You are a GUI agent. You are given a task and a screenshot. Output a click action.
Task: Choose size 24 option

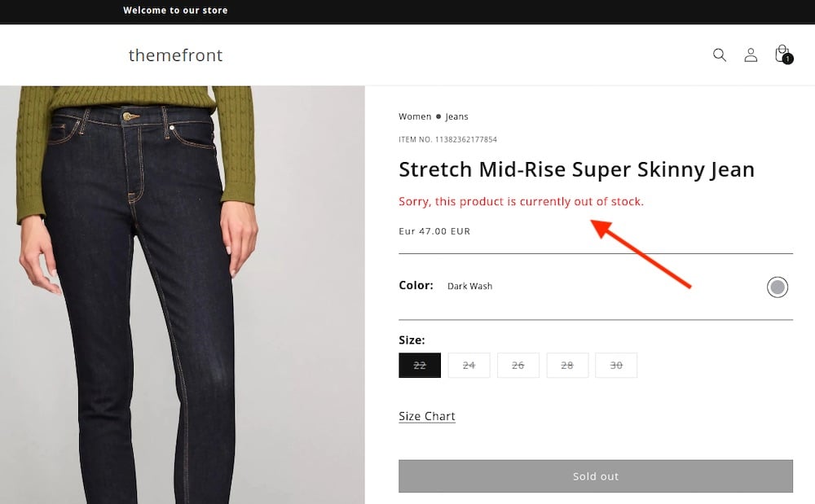click(469, 366)
